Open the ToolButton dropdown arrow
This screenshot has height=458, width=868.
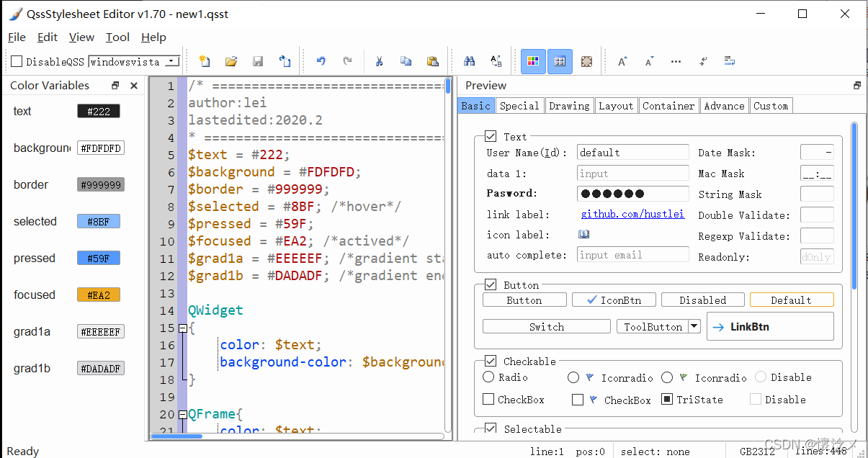(x=694, y=326)
